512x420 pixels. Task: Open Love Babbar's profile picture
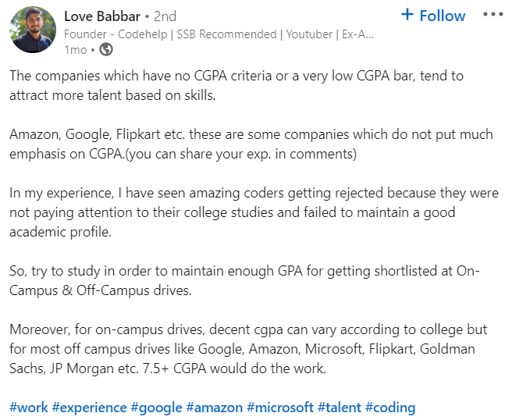tap(33, 30)
